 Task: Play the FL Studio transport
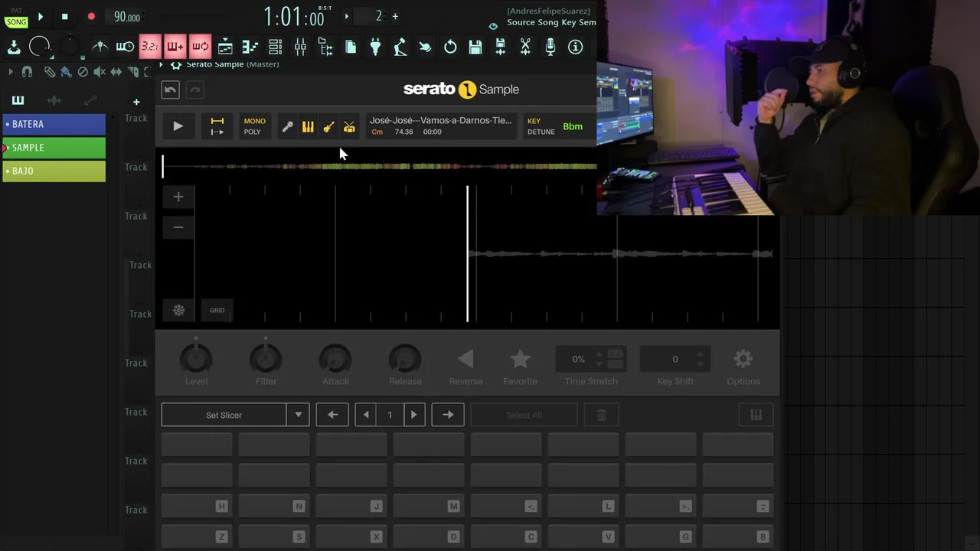click(41, 16)
